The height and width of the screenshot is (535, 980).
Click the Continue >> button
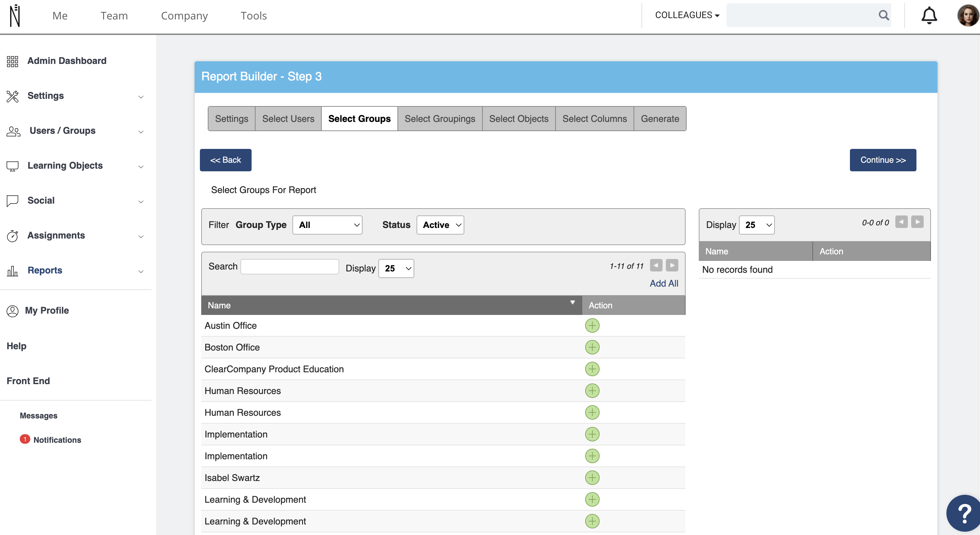click(x=883, y=160)
